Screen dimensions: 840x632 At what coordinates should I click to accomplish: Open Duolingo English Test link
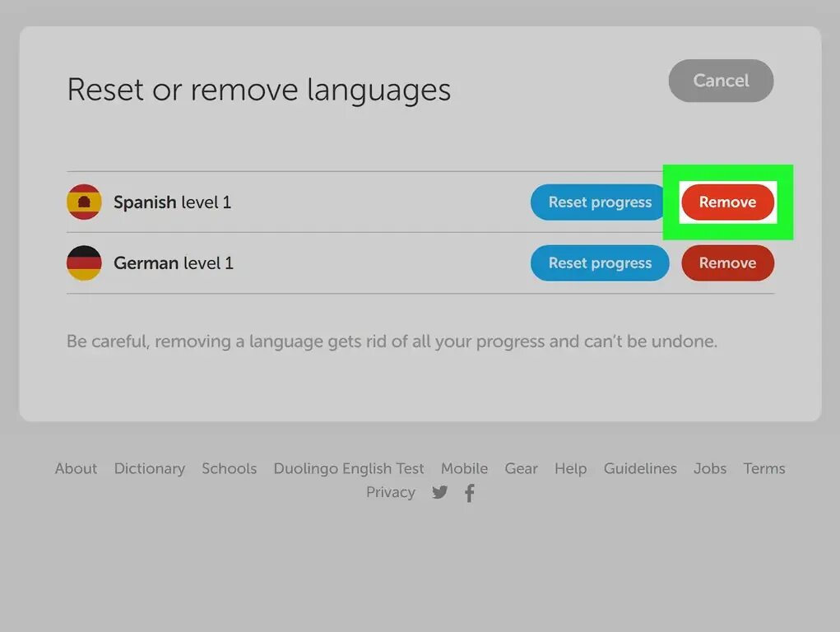349,468
